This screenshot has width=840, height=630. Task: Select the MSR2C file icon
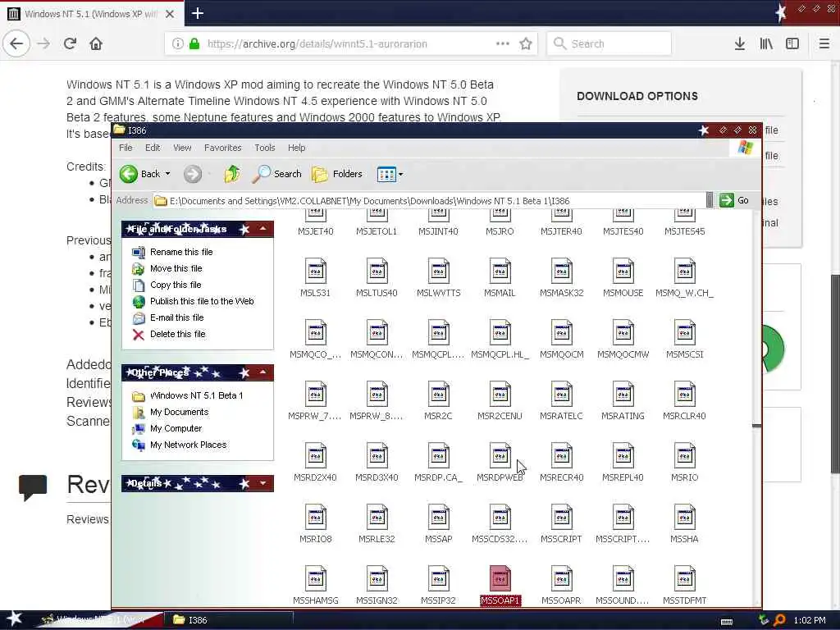coord(439,395)
